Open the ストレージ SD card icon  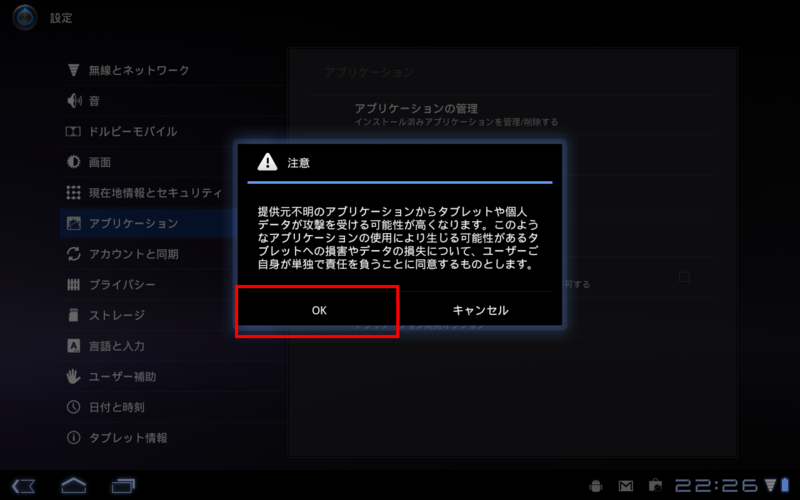[x=73, y=315]
